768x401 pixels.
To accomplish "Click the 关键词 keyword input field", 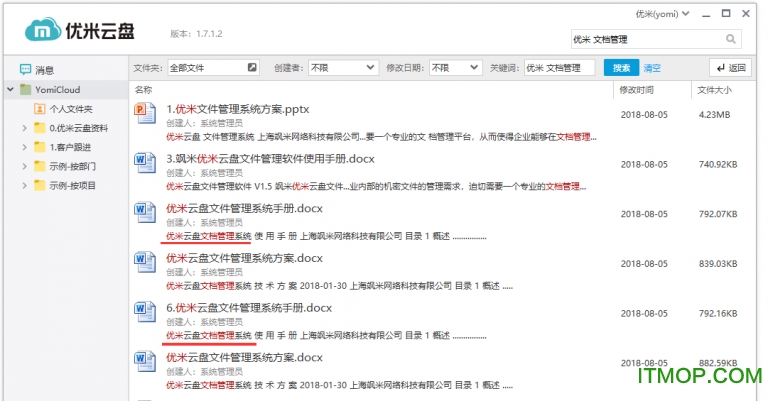I will click(559, 68).
